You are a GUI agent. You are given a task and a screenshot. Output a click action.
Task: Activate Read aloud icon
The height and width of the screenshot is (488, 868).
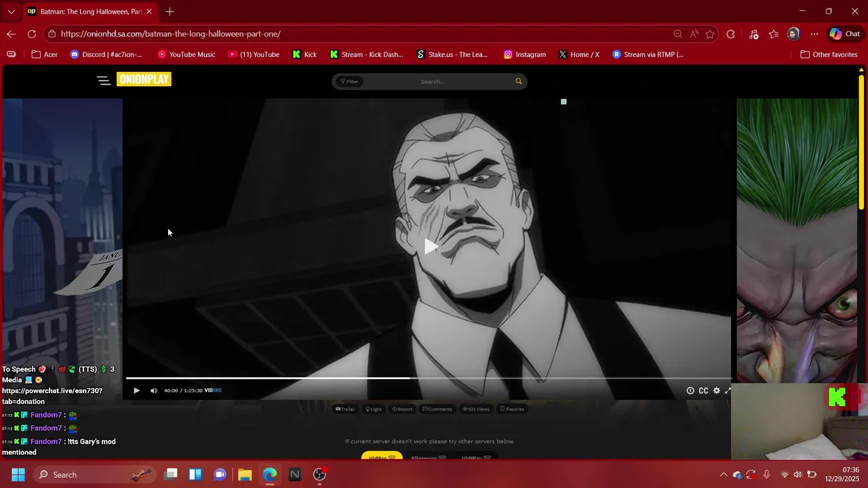694,34
